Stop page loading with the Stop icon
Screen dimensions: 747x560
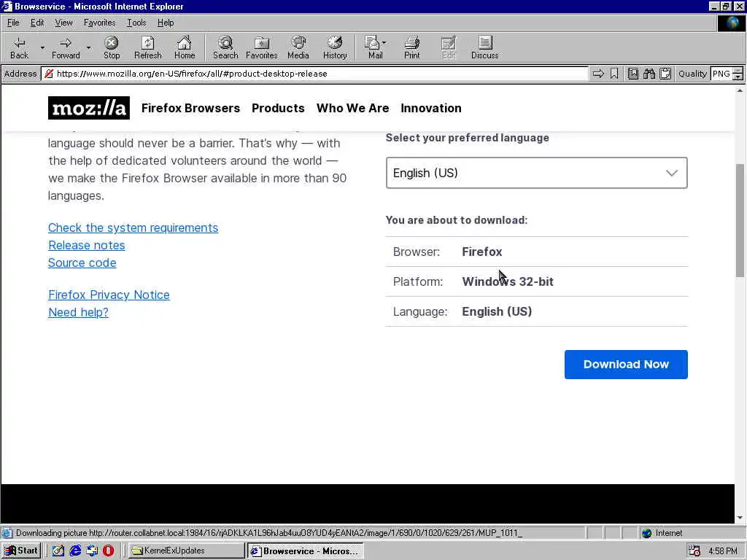[x=112, y=47]
